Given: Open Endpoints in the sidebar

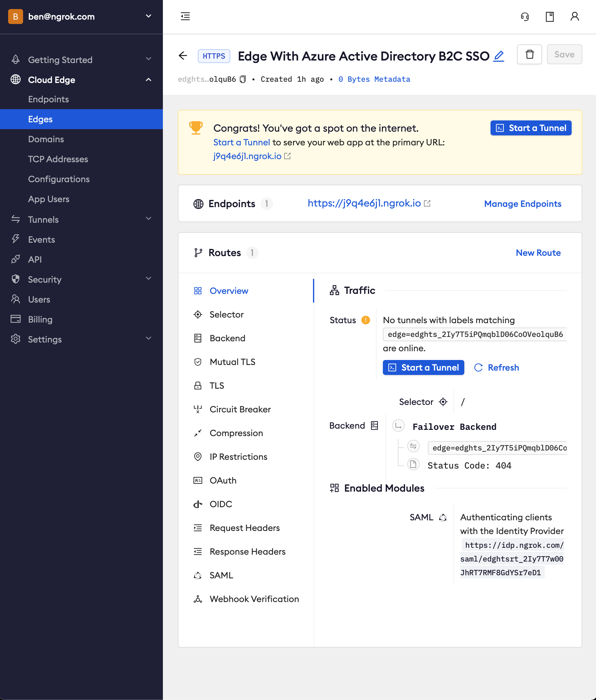Looking at the screenshot, I should click(x=81, y=99).
